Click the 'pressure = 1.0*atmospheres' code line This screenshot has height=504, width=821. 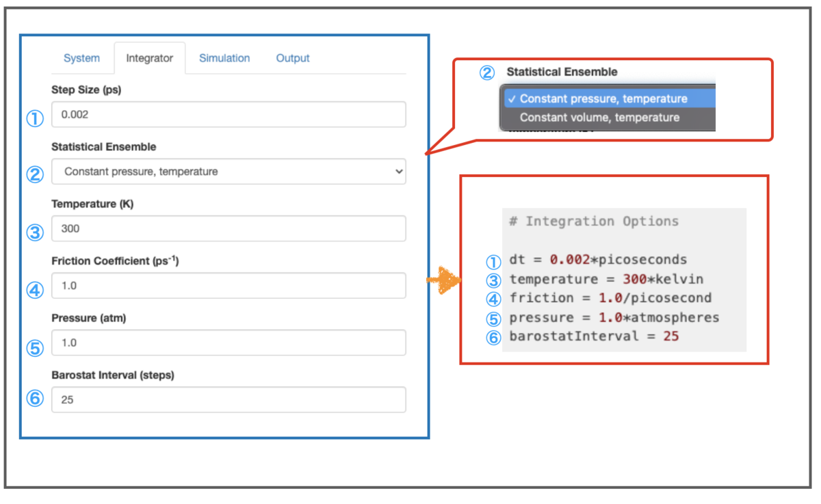tap(614, 317)
